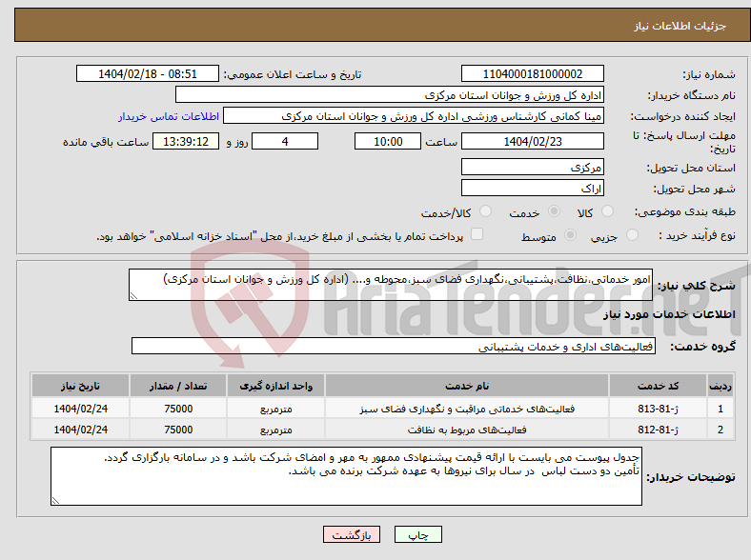Click the اطلاعات خدمات مورد نیاز section heading
The width and height of the screenshot is (751, 560).
(x=669, y=314)
